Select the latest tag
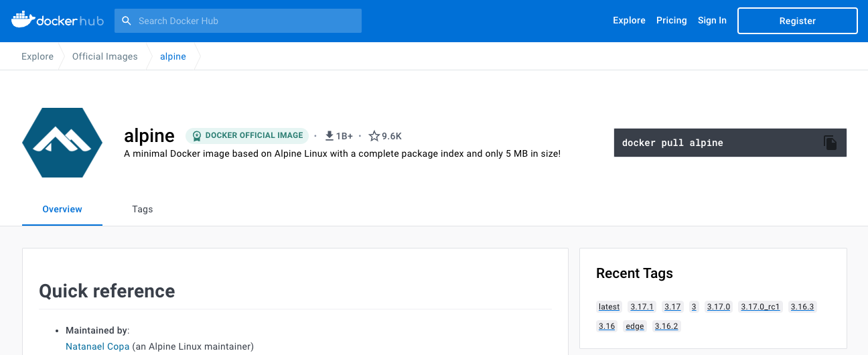 coord(609,307)
